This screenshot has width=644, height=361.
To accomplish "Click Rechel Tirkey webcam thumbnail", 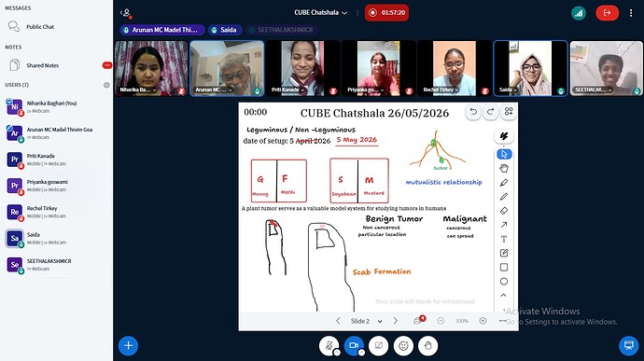I will [455, 68].
